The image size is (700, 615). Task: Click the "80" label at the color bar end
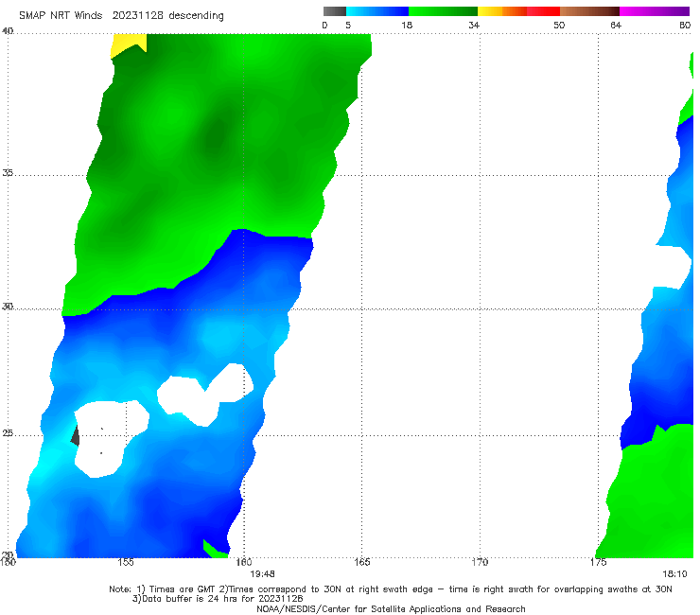pos(685,26)
